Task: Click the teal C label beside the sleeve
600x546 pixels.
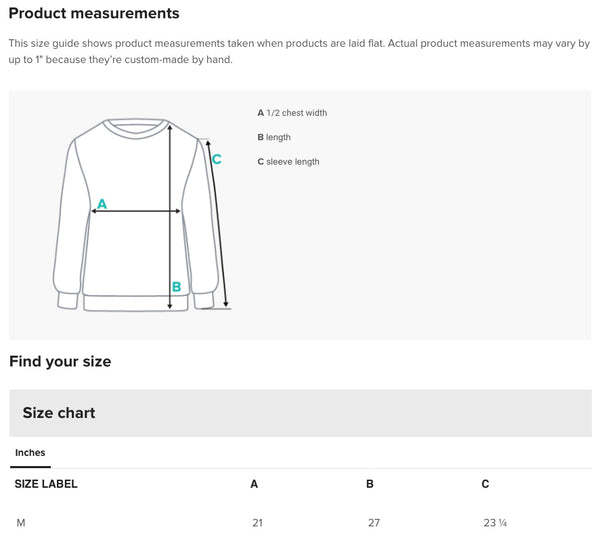Action: [x=216, y=159]
